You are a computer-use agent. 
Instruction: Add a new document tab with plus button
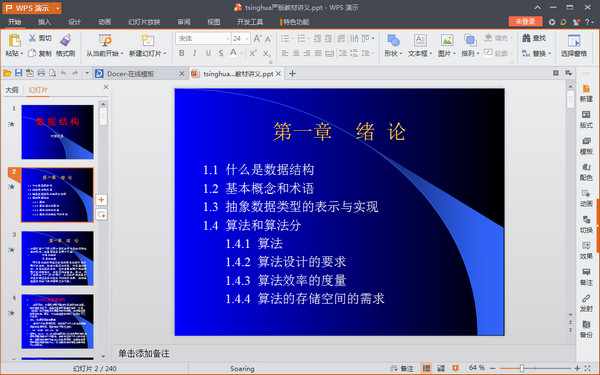292,73
